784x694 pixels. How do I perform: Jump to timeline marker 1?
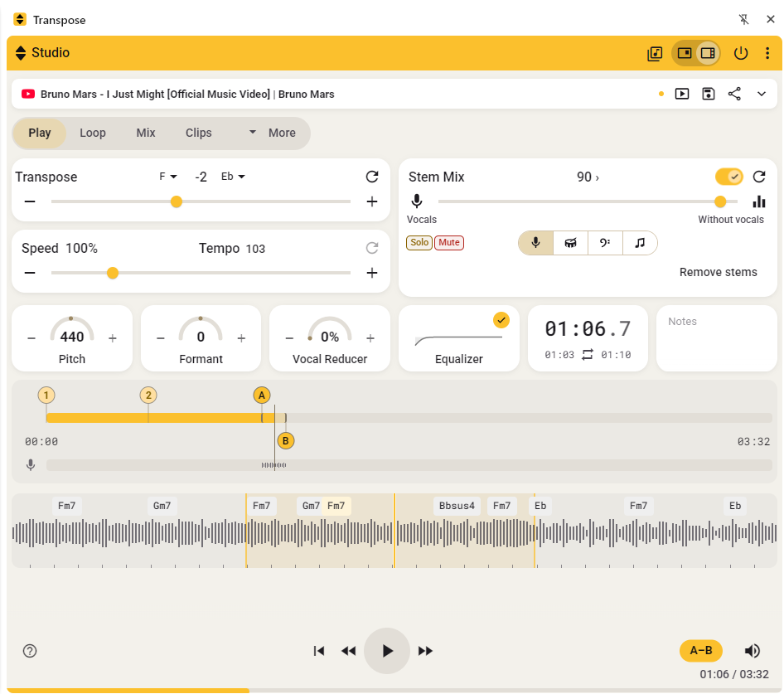pyautogui.click(x=46, y=396)
